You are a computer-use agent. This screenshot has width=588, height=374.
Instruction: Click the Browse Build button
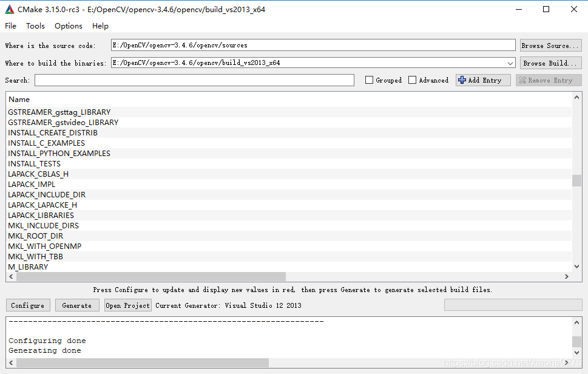click(x=550, y=63)
